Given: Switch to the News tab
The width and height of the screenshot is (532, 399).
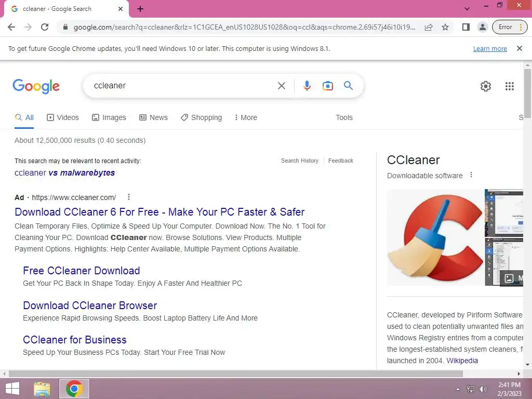Looking at the screenshot, I should (153, 117).
